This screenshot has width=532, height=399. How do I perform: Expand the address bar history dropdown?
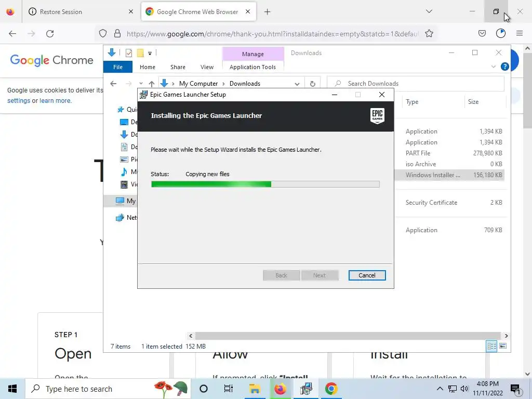pyautogui.click(x=297, y=84)
